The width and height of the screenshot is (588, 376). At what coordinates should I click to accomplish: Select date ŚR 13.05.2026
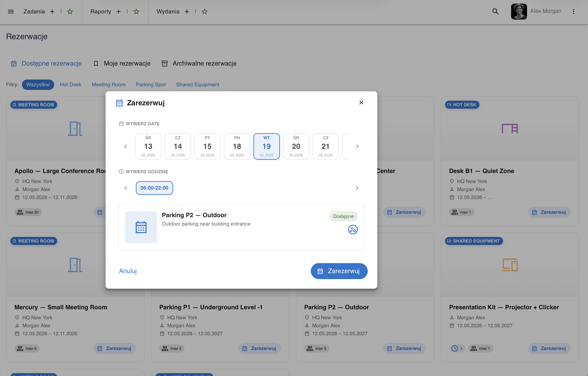click(148, 146)
